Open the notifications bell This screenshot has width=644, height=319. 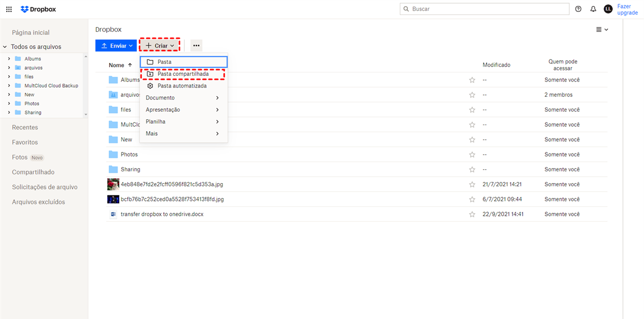[593, 9]
